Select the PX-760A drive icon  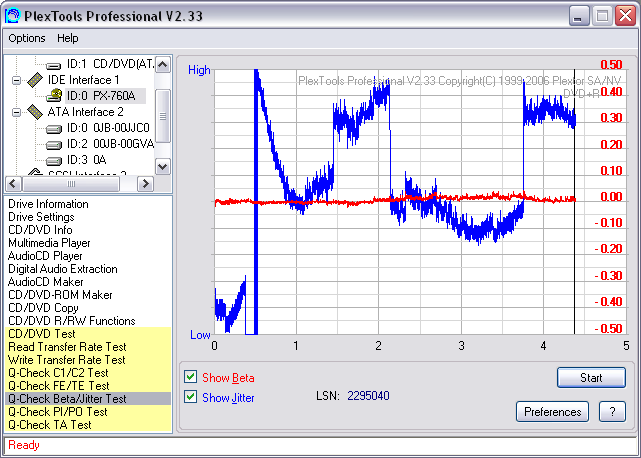pos(54,96)
